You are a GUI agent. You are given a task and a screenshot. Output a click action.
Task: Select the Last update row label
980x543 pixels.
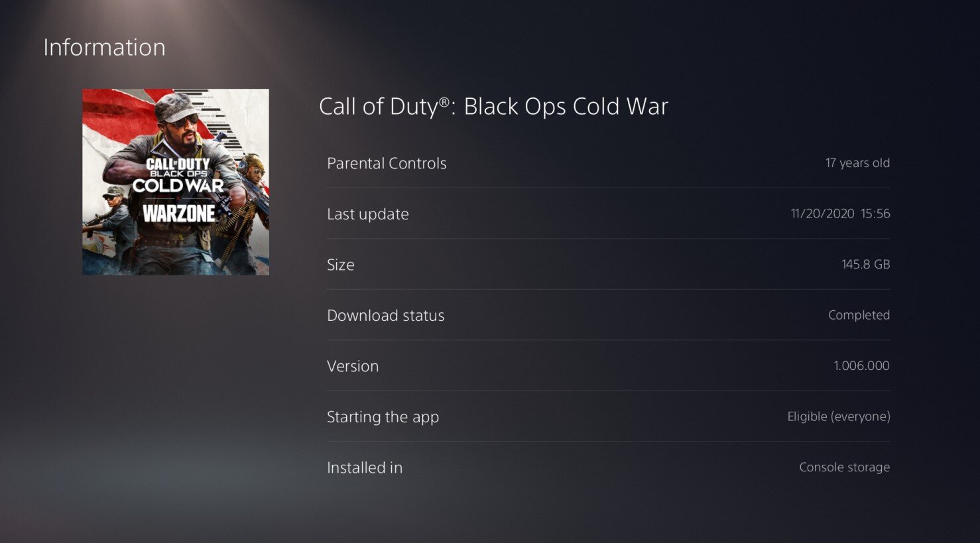tap(368, 214)
